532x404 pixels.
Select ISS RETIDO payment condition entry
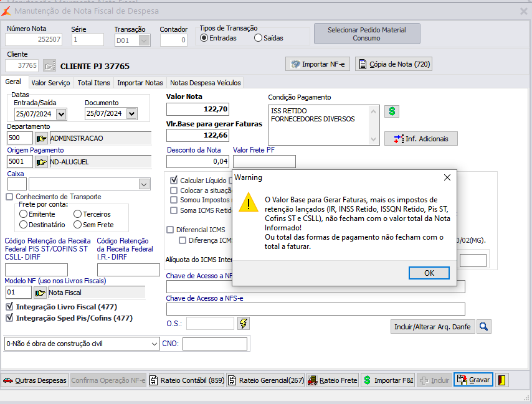(288, 111)
